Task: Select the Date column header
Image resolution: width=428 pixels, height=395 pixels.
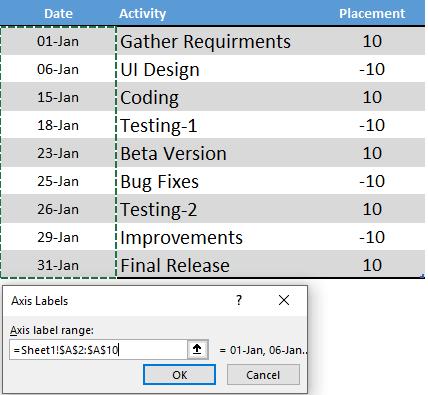Action: (x=58, y=13)
